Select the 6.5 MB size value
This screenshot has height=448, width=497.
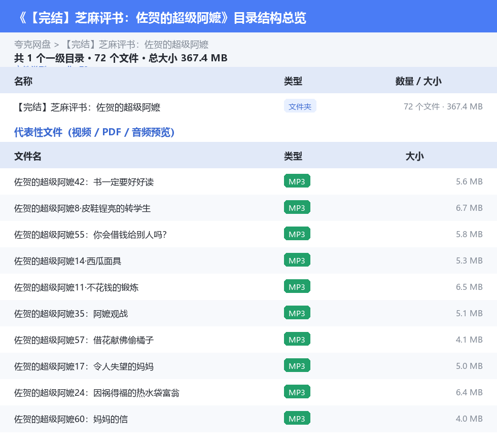click(x=469, y=287)
